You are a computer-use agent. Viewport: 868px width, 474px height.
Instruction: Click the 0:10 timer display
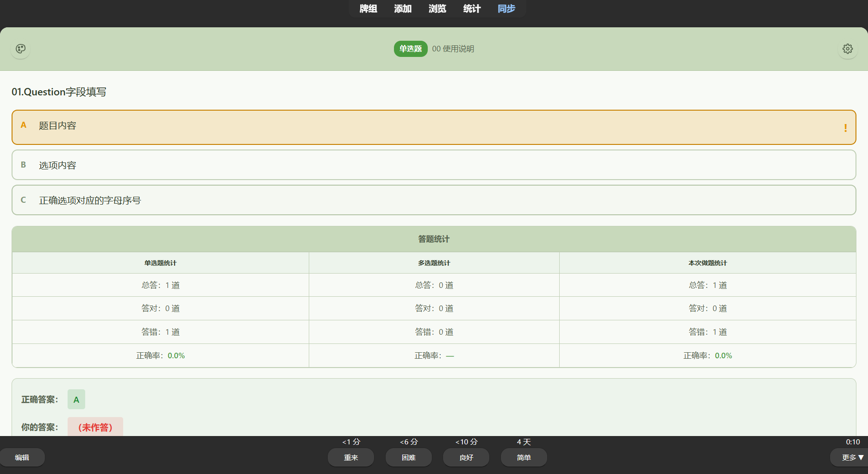click(853, 442)
